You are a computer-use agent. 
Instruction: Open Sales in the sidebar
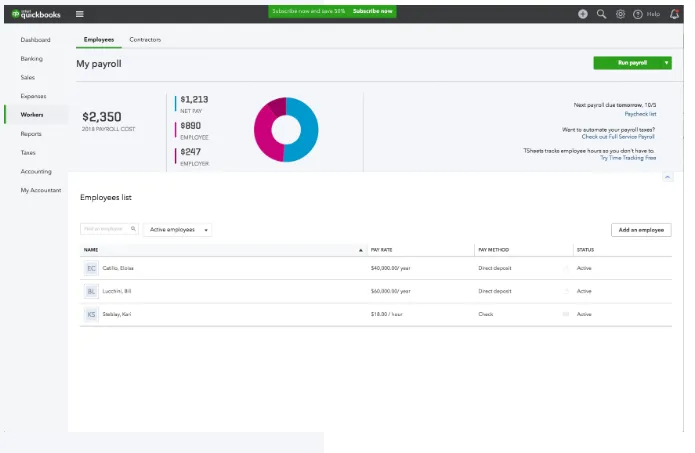27,77
